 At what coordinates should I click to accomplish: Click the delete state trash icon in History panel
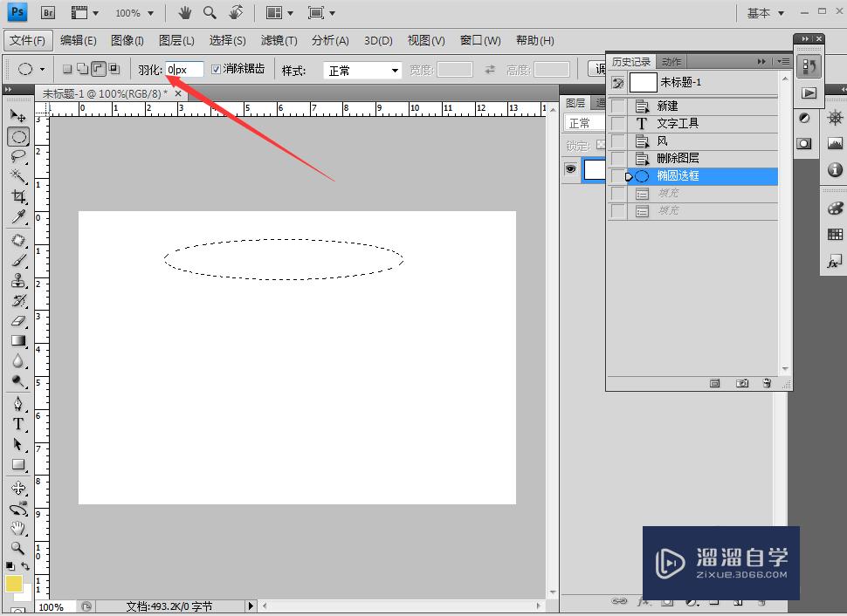coord(767,383)
